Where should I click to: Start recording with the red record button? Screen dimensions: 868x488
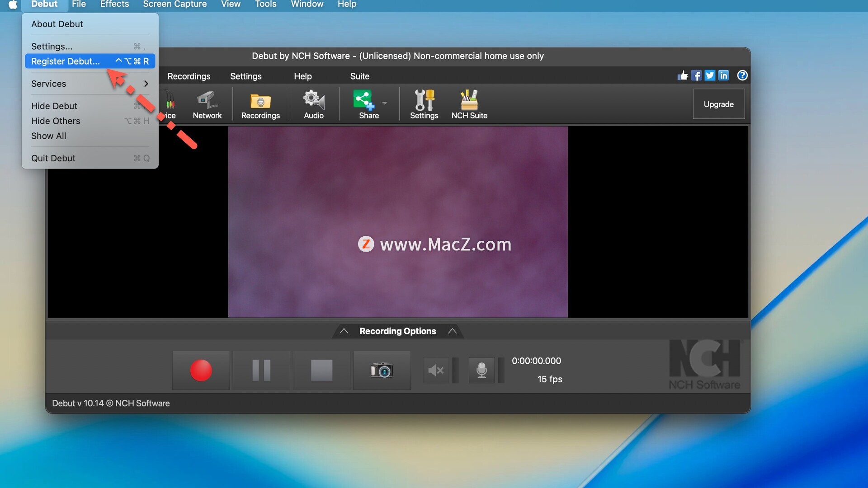click(x=201, y=371)
